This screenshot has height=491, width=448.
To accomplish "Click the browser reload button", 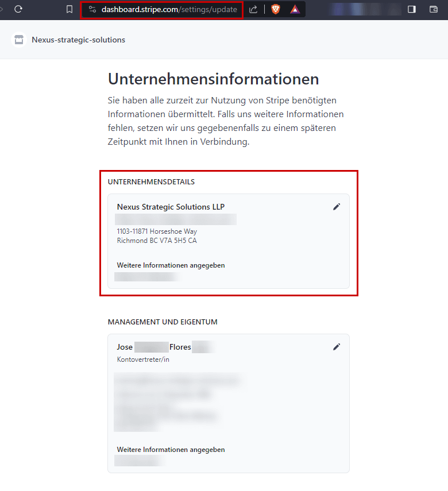I will 18,9.
